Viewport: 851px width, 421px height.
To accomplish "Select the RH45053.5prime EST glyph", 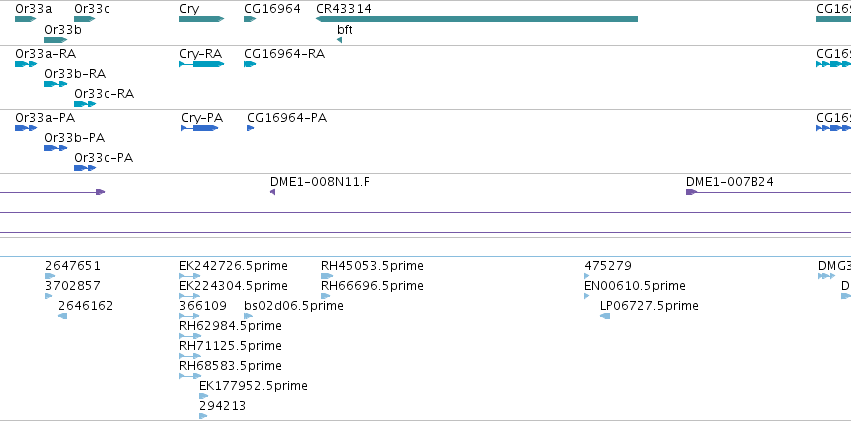I will (x=327, y=276).
